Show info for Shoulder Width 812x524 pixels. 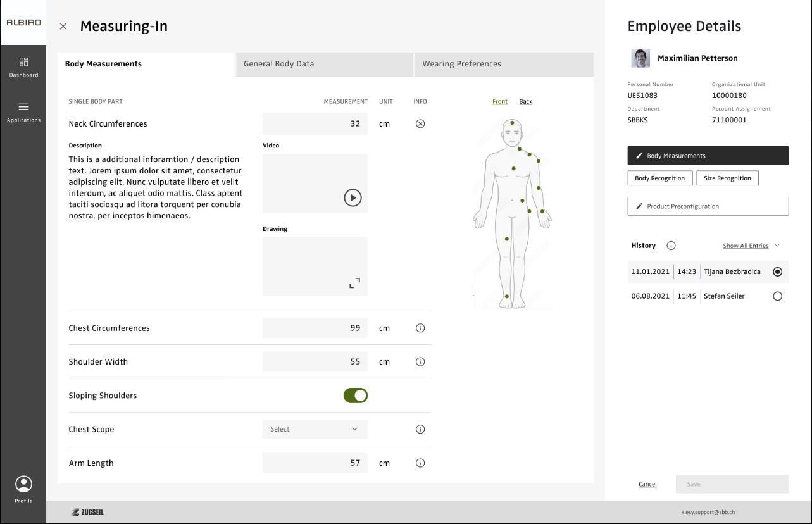[420, 362]
